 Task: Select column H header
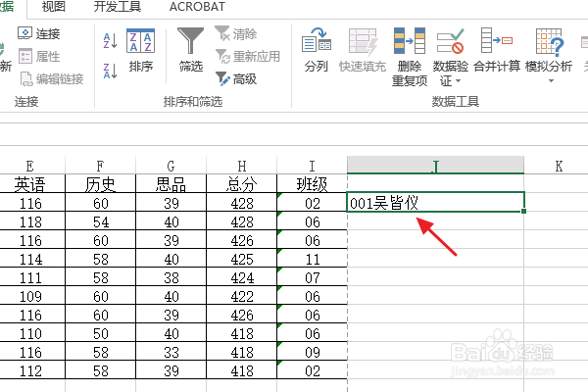[242, 165]
